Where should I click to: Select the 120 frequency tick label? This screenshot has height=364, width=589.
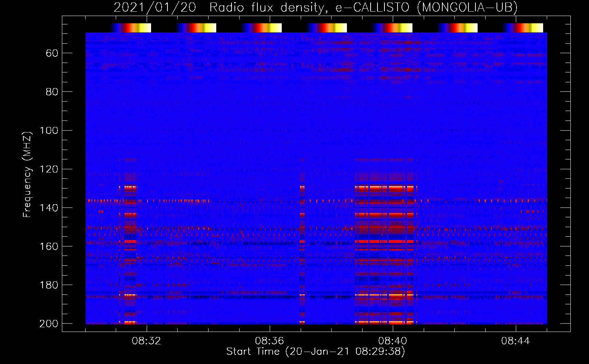pos(49,169)
